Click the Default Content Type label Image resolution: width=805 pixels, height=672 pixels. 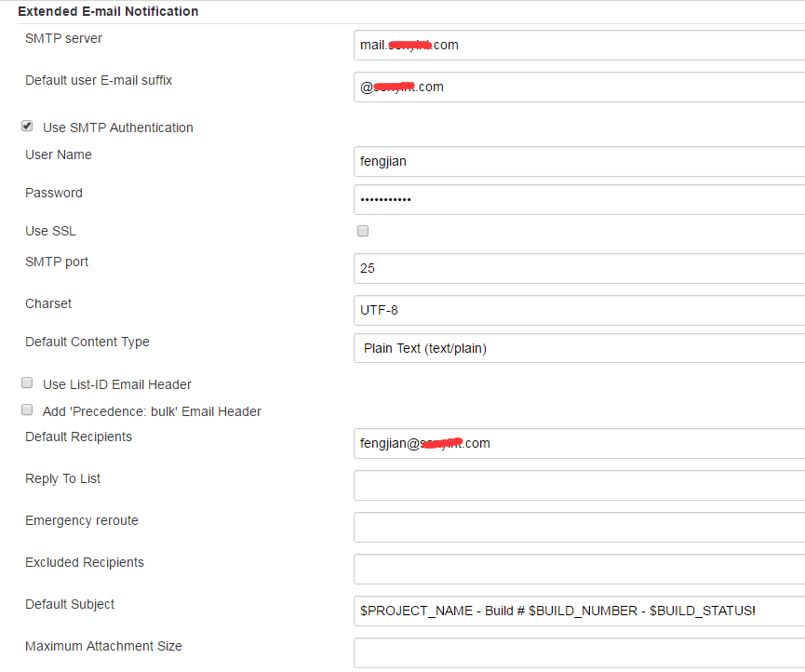coord(87,342)
